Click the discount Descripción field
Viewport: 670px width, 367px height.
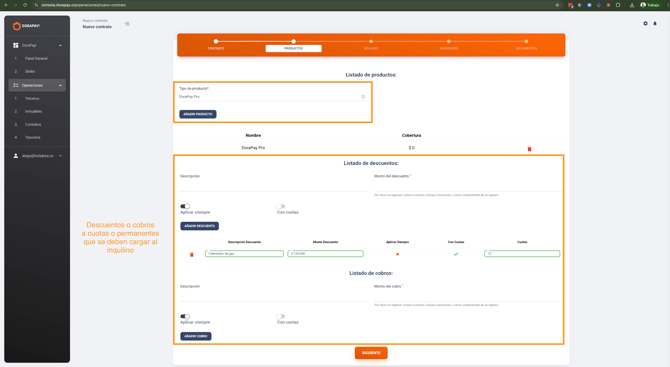pos(273,186)
